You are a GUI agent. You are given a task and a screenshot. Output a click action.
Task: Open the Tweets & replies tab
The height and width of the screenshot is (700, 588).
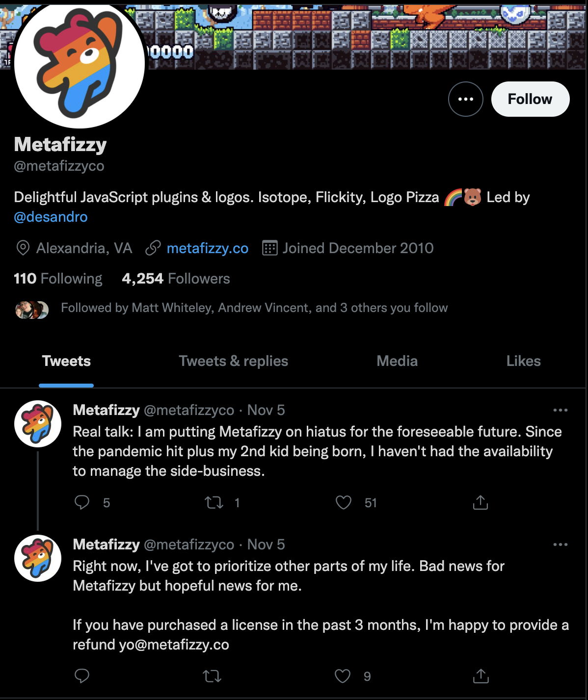233,361
